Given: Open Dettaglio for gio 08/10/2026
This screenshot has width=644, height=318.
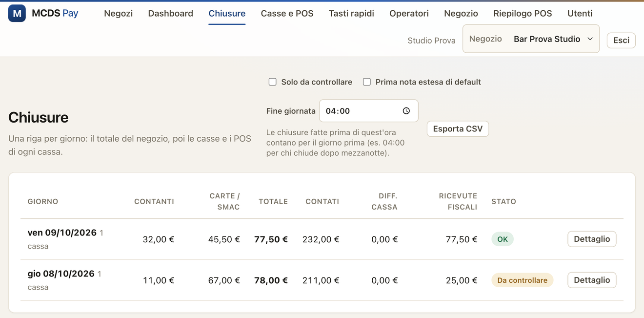Looking at the screenshot, I should coord(592,280).
